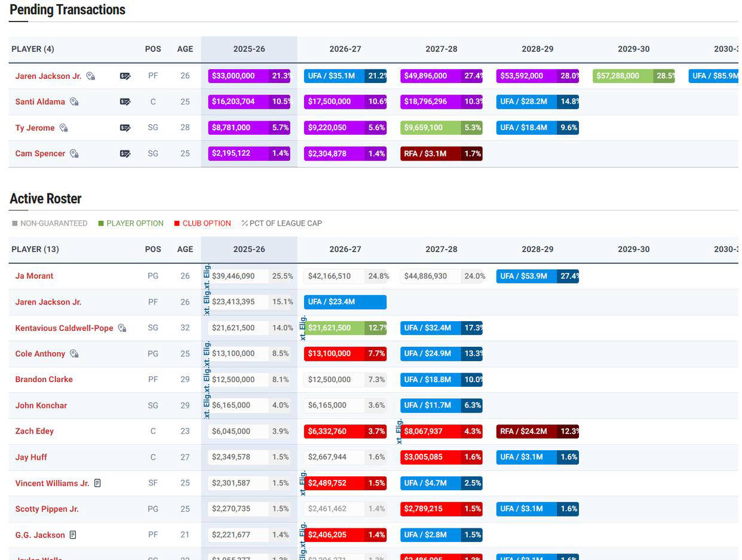Select Jay Huff's $3,005,085 club option cell

click(x=441, y=457)
